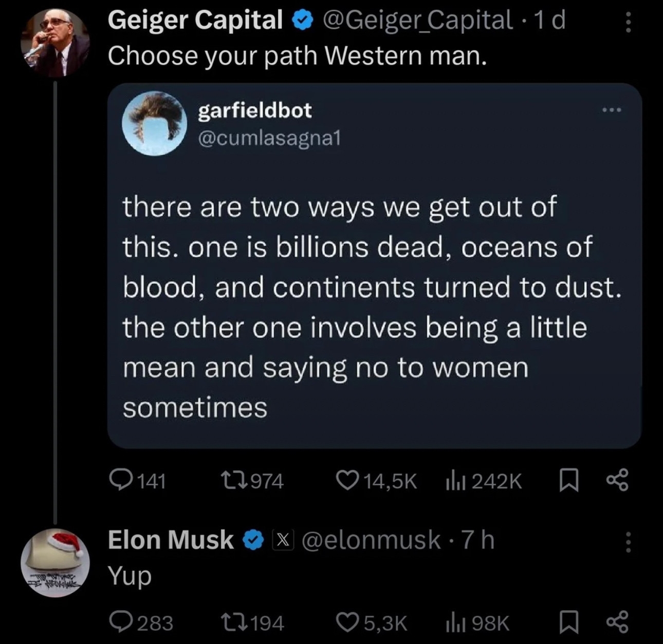Open the @Geiger_Capital profile handle
The image size is (663, 644).
[417, 21]
